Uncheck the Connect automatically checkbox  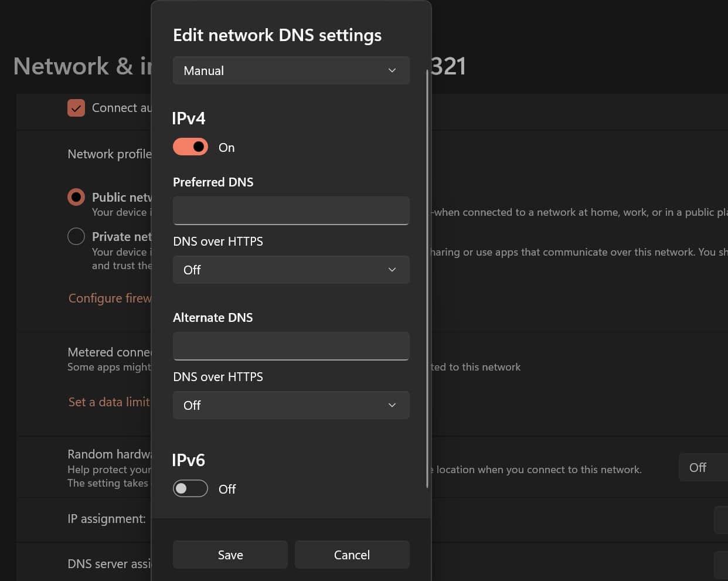point(76,108)
